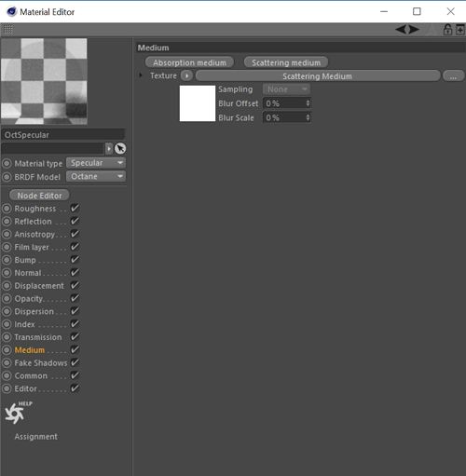The image size is (466, 476).
Task: Toggle the Displacement channel checkbox
Action: [x=75, y=285]
